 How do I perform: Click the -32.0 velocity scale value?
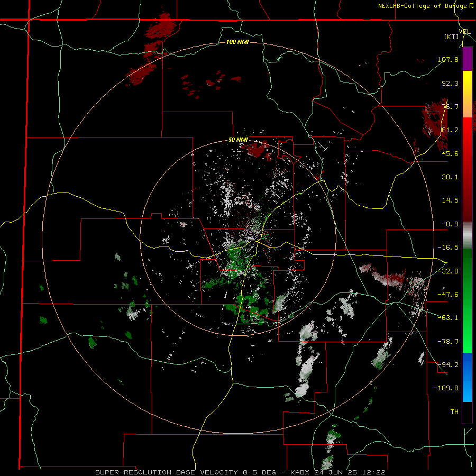448,271
